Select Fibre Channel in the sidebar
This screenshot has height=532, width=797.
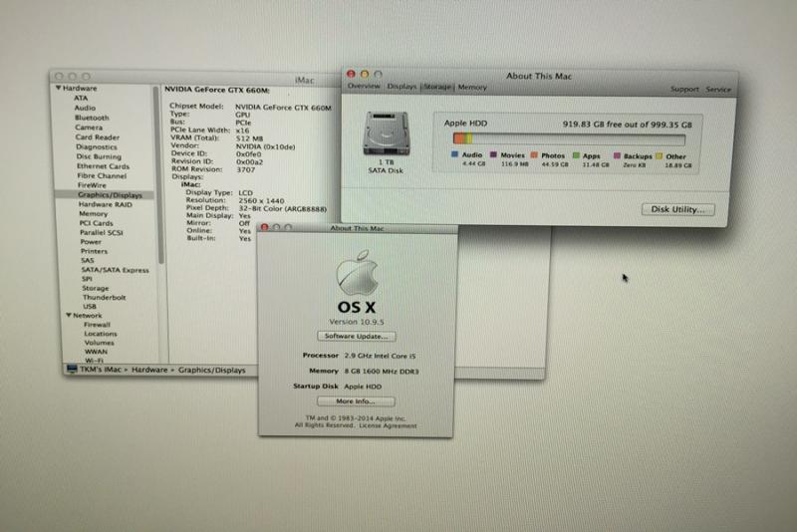point(103,175)
